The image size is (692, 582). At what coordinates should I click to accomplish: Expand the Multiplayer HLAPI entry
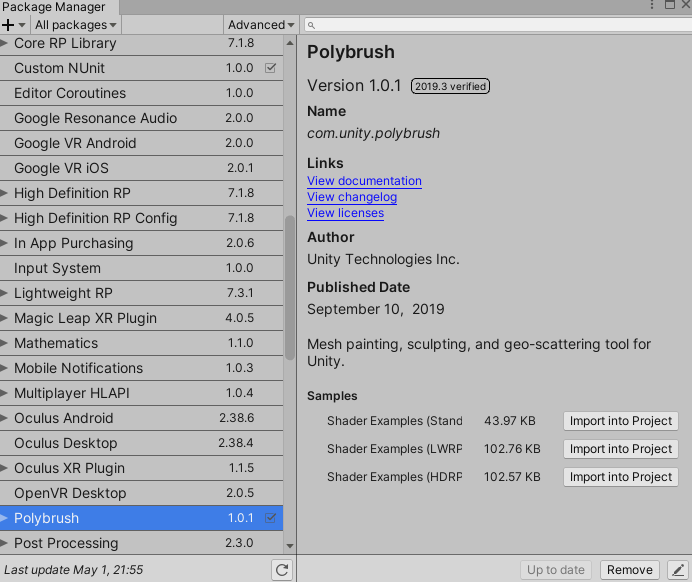[x=4, y=393]
